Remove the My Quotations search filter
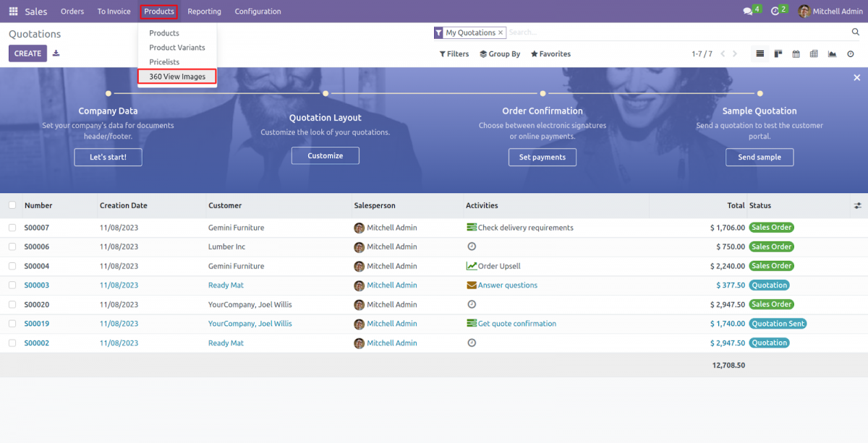The width and height of the screenshot is (868, 443). 500,33
